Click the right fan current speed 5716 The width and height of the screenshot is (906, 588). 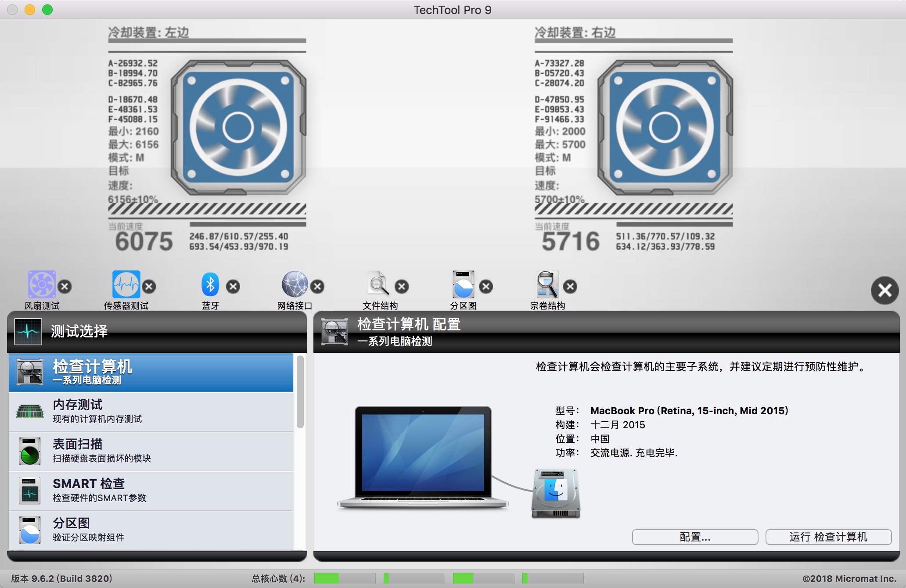pyautogui.click(x=571, y=241)
